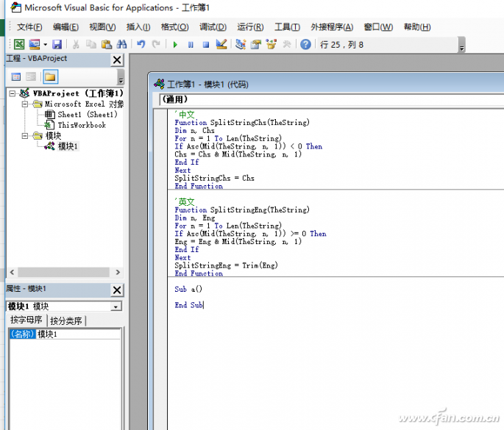This screenshot has height=430, width=504.
Task: Open the Project Explorer icon
Action: pyautogui.click(x=241, y=44)
